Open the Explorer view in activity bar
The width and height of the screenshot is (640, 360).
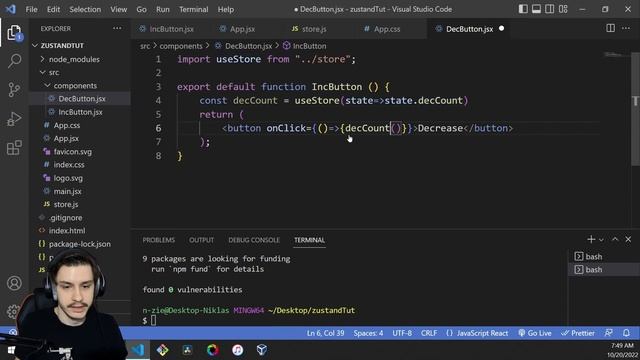tap(14, 32)
